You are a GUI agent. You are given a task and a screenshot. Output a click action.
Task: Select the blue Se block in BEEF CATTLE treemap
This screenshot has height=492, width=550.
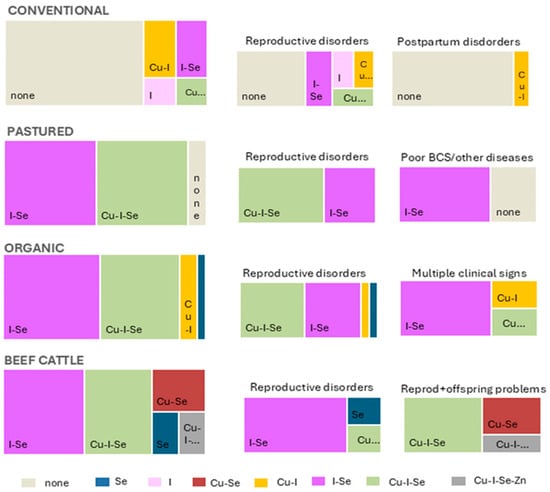165,433
